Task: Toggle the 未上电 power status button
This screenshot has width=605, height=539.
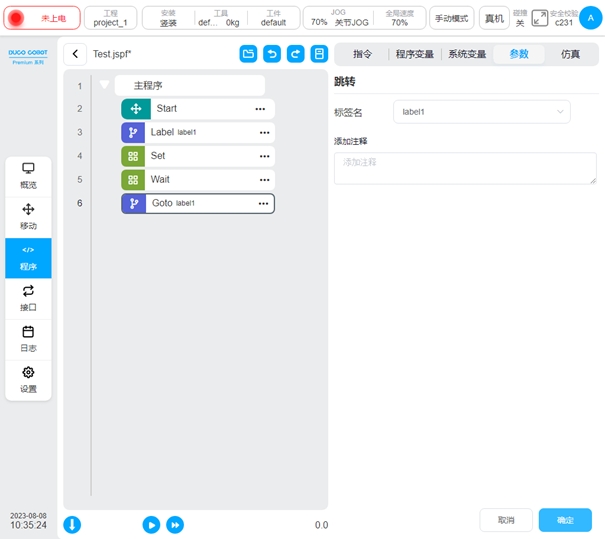Action: pyautogui.click(x=42, y=18)
